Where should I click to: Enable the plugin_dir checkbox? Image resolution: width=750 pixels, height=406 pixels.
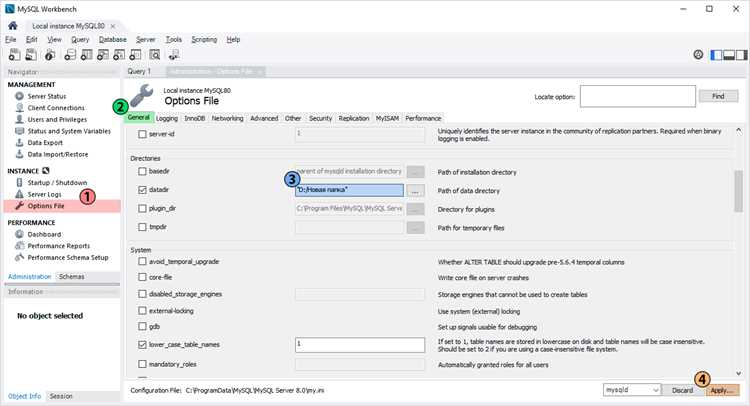pyautogui.click(x=142, y=208)
